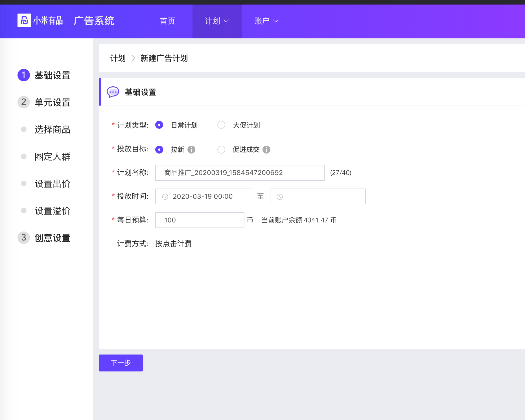Go to 创意设置 step in sidebar

click(x=53, y=238)
